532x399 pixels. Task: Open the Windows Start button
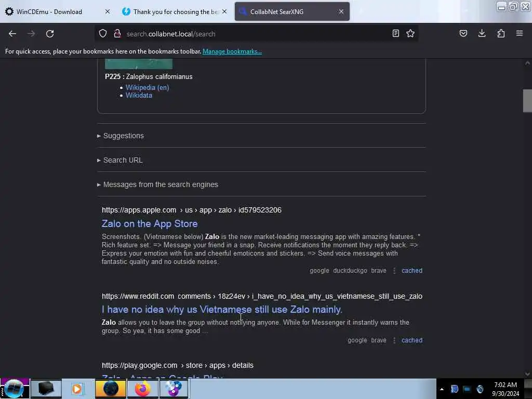(14, 389)
